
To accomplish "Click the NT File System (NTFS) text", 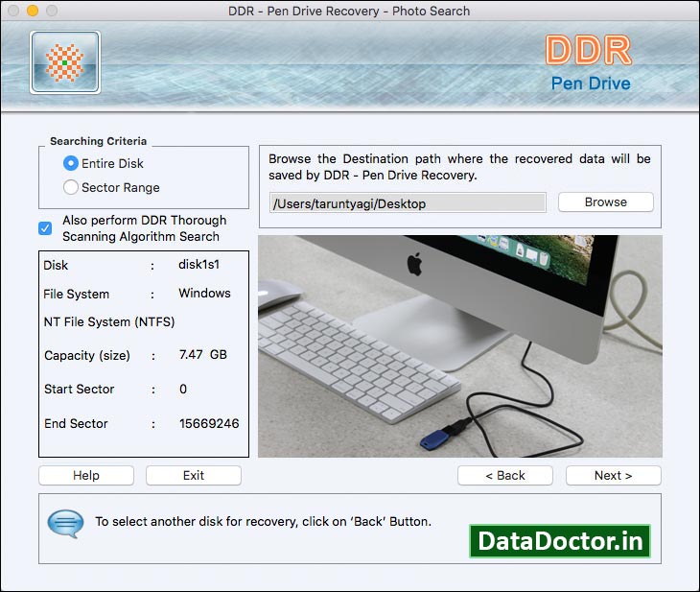I will [x=109, y=322].
